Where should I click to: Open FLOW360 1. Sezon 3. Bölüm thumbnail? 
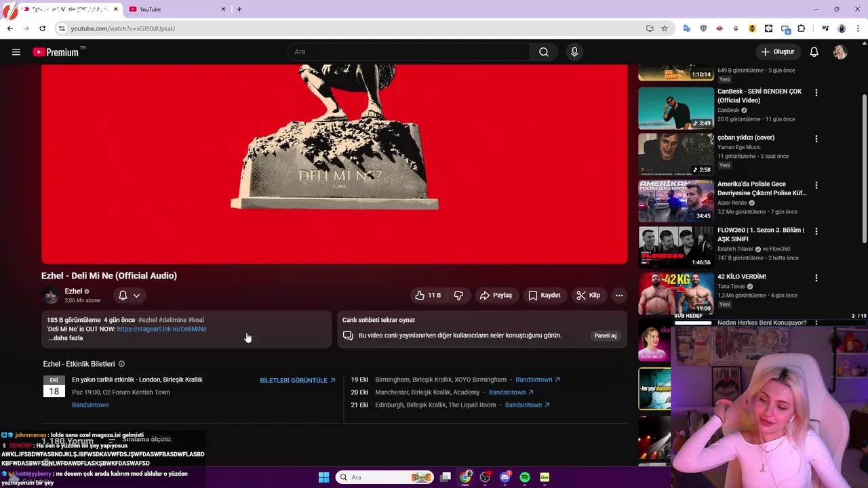click(x=676, y=247)
